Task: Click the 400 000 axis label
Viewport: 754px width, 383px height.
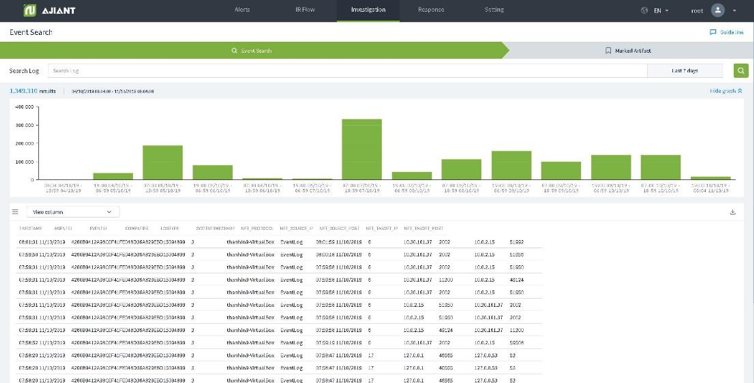Action: coord(24,107)
